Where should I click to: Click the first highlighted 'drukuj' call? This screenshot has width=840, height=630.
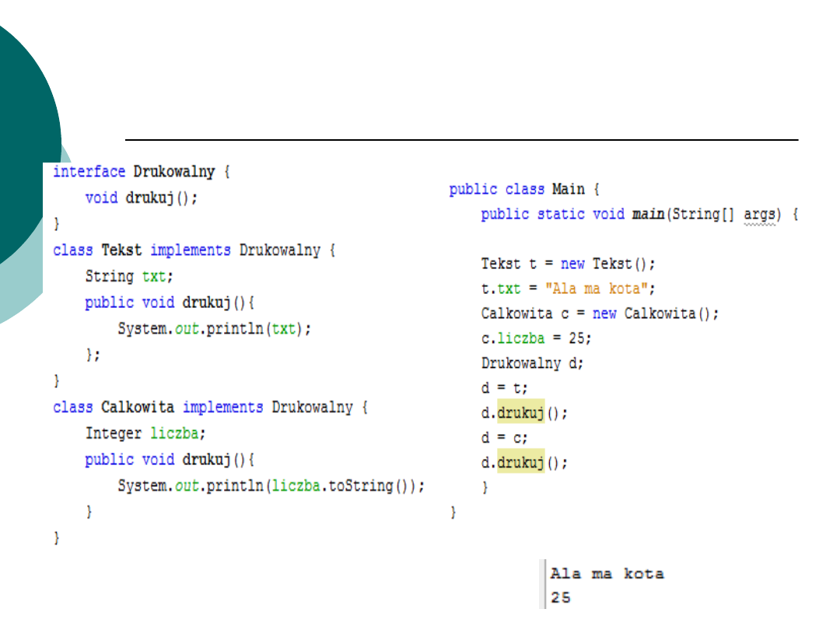pyautogui.click(x=520, y=413)
